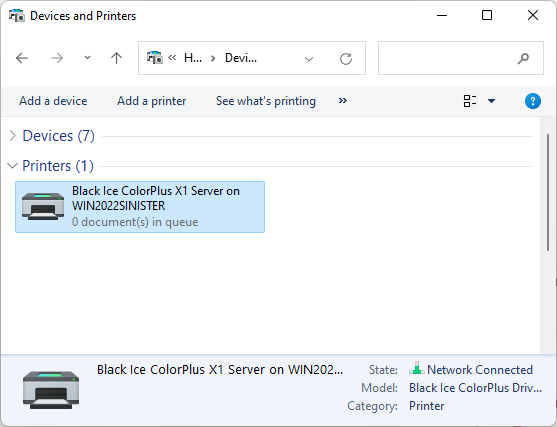Open the view options dropdown arrow
The height and width of the screenshot is (427, 557).
491,101
